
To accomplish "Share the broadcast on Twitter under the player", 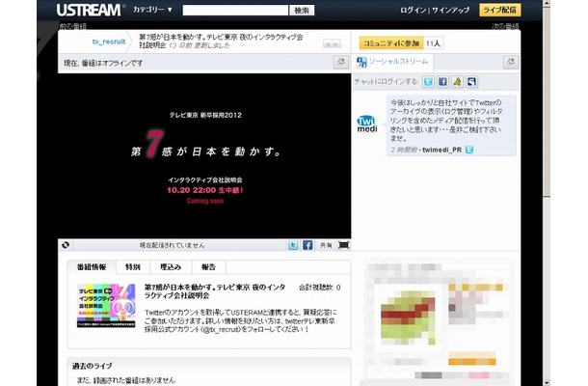I will pos(293,245).
